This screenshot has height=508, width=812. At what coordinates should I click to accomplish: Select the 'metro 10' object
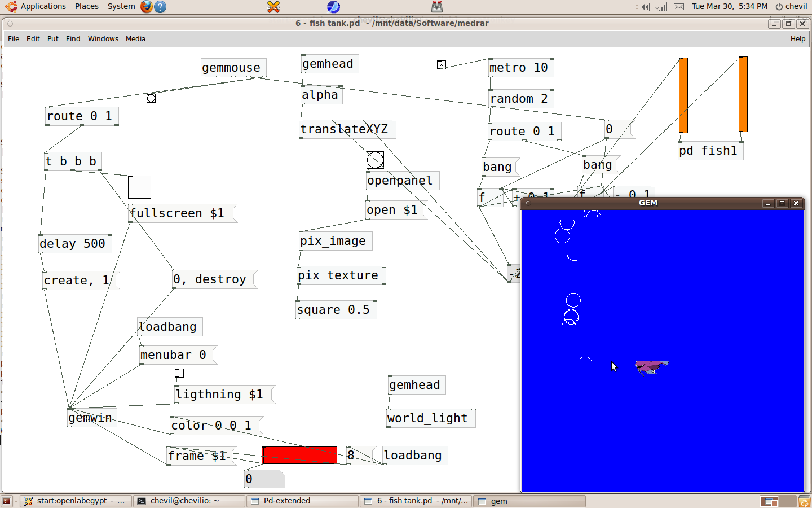click(x=521, y=68)
